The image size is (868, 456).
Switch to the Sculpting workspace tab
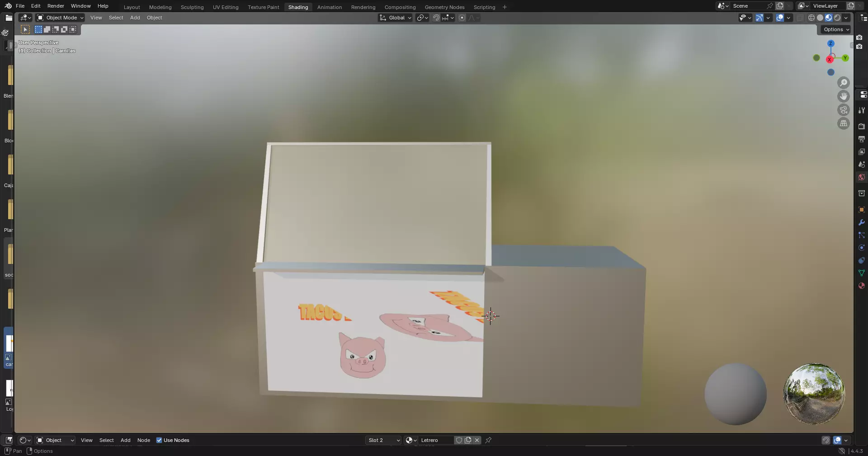pos(192,7)
